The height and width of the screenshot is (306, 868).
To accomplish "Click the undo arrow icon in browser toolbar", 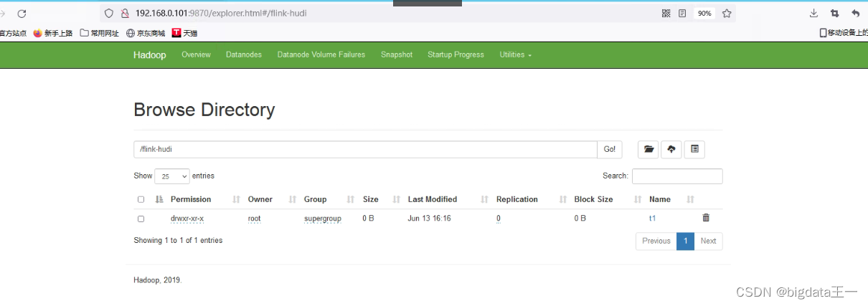I will tap(855, 13).
